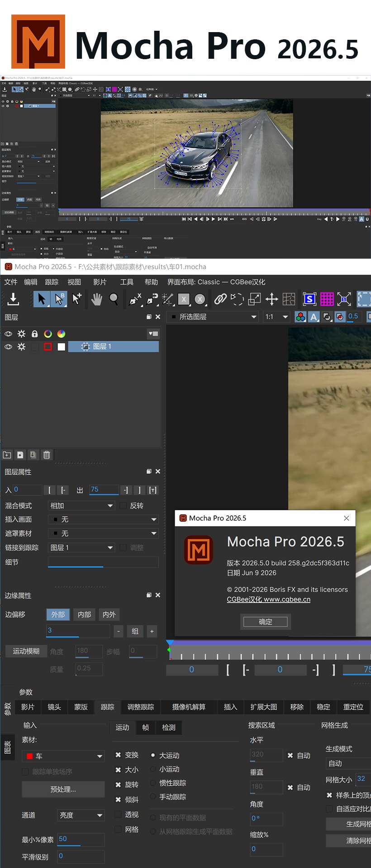Toggle the magenta Show Grid icon
The width and height of the screenshot is (371, 868).
[327, 299]
